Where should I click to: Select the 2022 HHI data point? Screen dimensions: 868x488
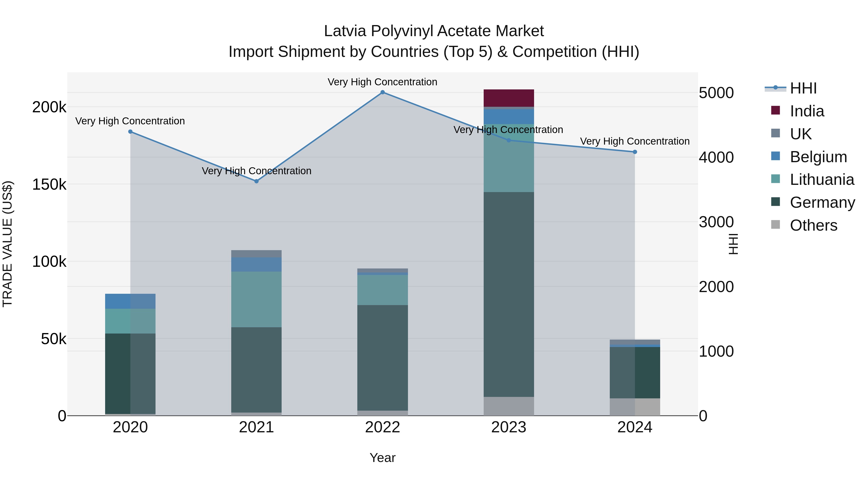pyautogui.click(x=382, y=92)
